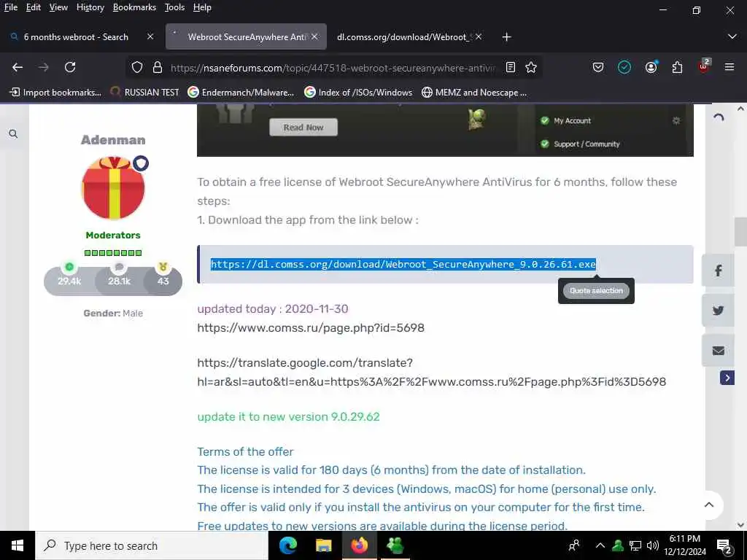Click the 43 medal stat

163,280
